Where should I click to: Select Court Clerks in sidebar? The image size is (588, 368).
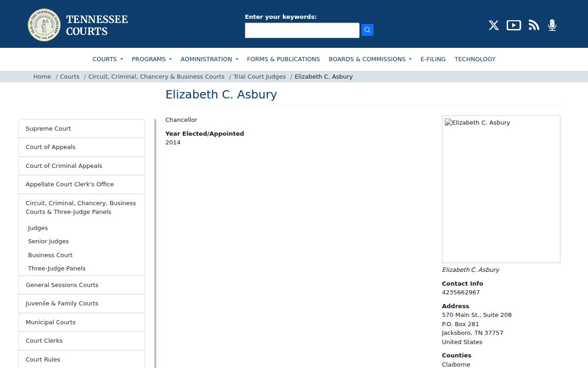click(x=82, y=341)
